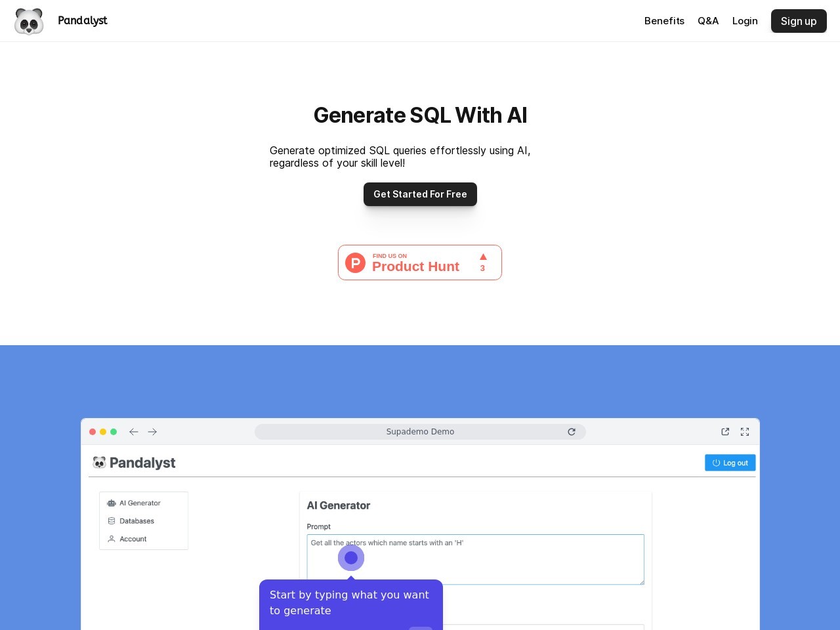This screenshot has width=840, height=630.
Task: Click the 'Generate SQL With AI' heading
Action: point(420,115)
